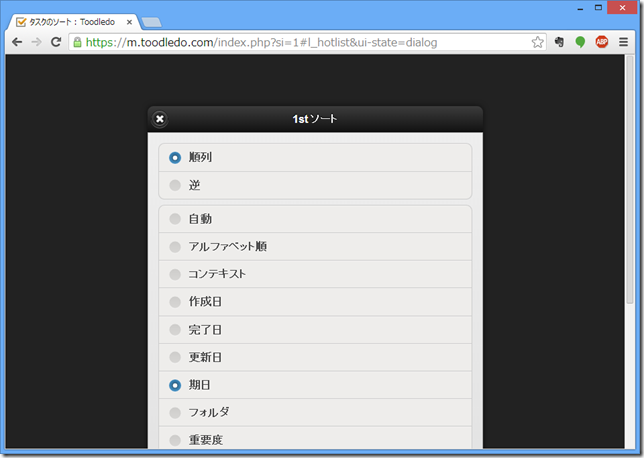Viewport: 644px width, 458px height.
Task: Bookmark the page with the star icon
Action: pos(537,42)
